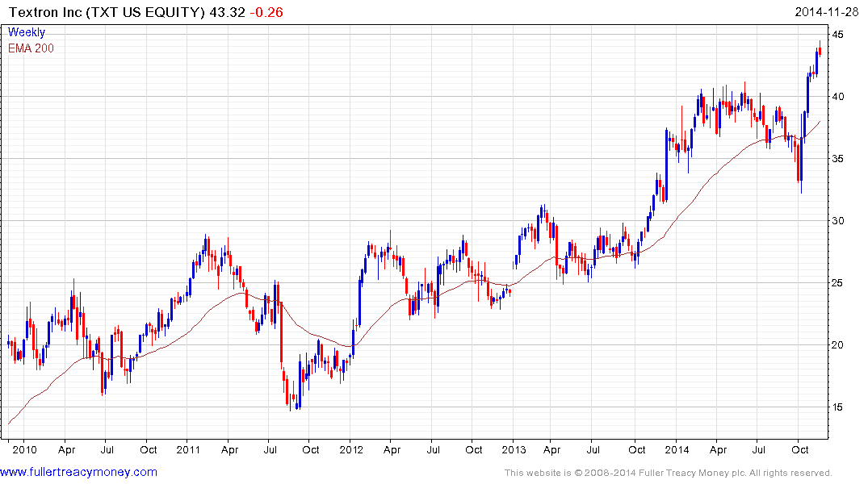Click the 35 price axis label
This screenshot has height=484, width=868.
(x=838, y=159)
